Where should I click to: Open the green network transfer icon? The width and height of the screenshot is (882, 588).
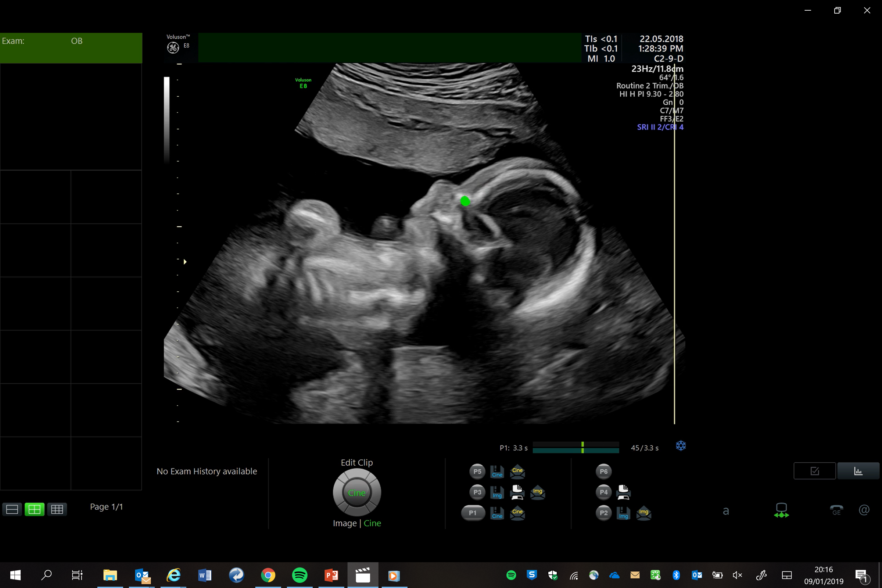pyautogui.click(x=781, y=510)
